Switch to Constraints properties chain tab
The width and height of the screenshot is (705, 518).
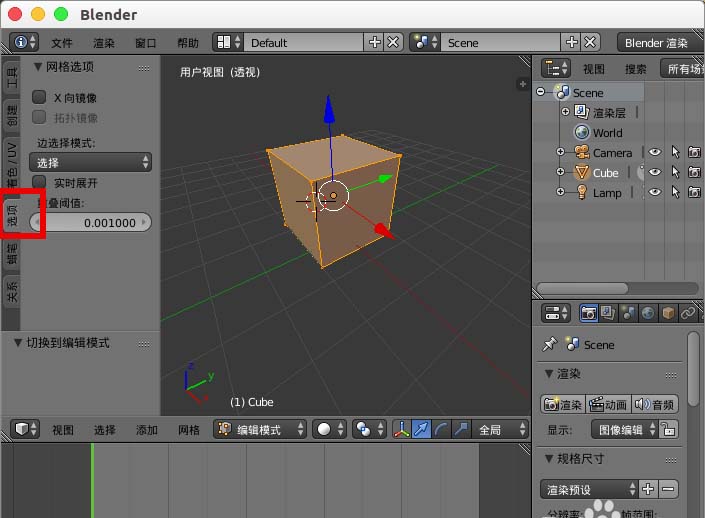click(x=687, y=313)
